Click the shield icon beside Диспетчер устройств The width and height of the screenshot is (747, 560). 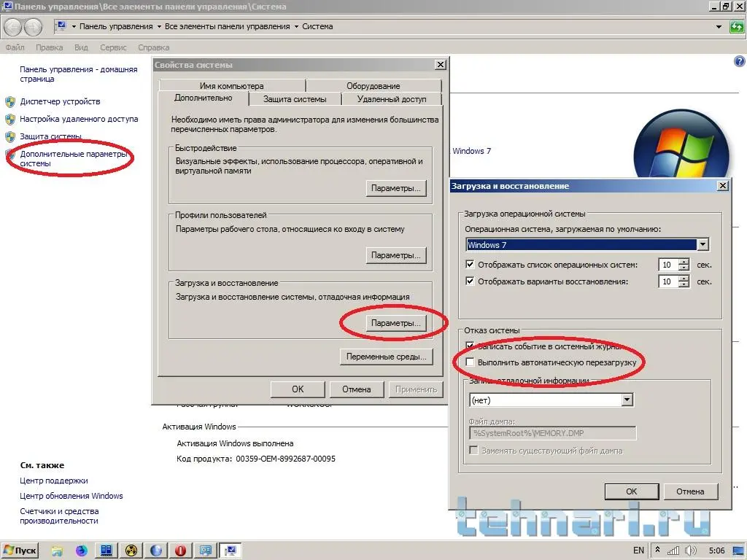pos(10,102)
